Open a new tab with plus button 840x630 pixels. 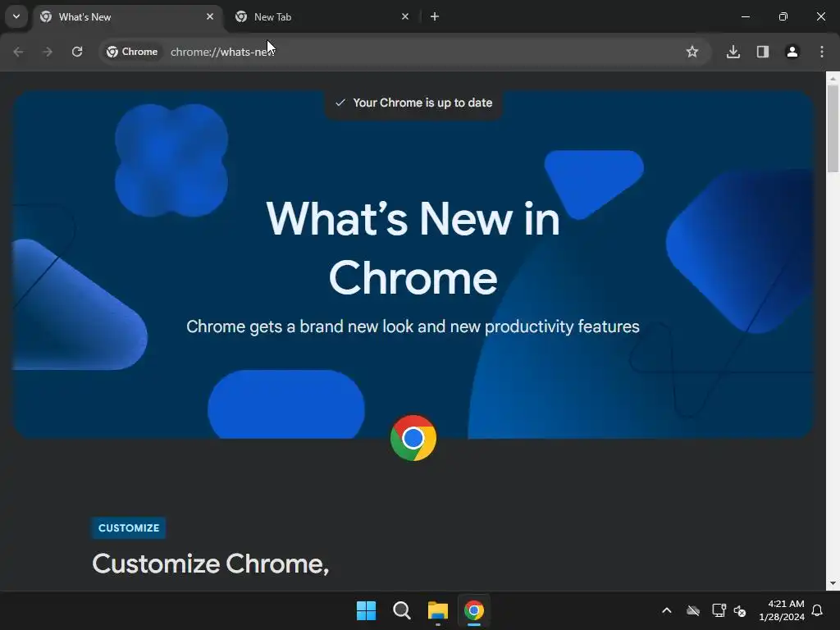pos(435,16)
